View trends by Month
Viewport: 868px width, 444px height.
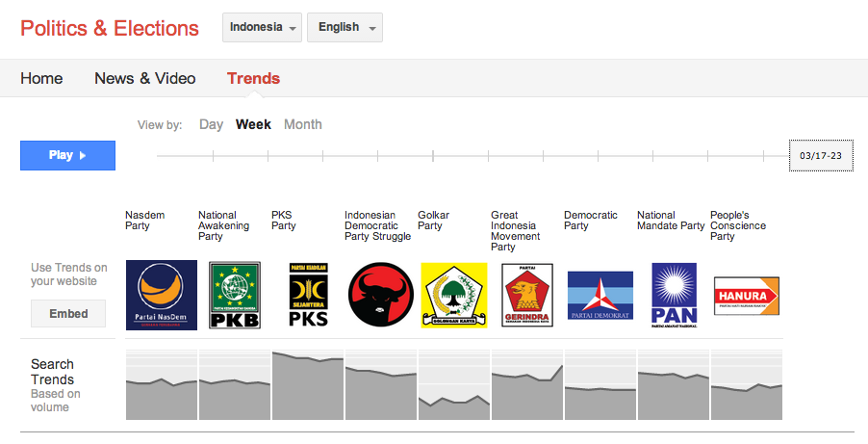coord(303,124)
